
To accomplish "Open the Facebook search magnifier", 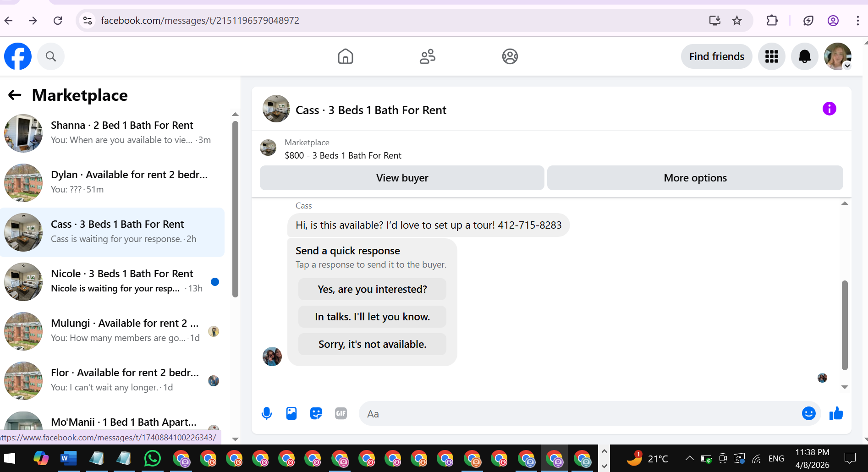I will pos(51,56).
